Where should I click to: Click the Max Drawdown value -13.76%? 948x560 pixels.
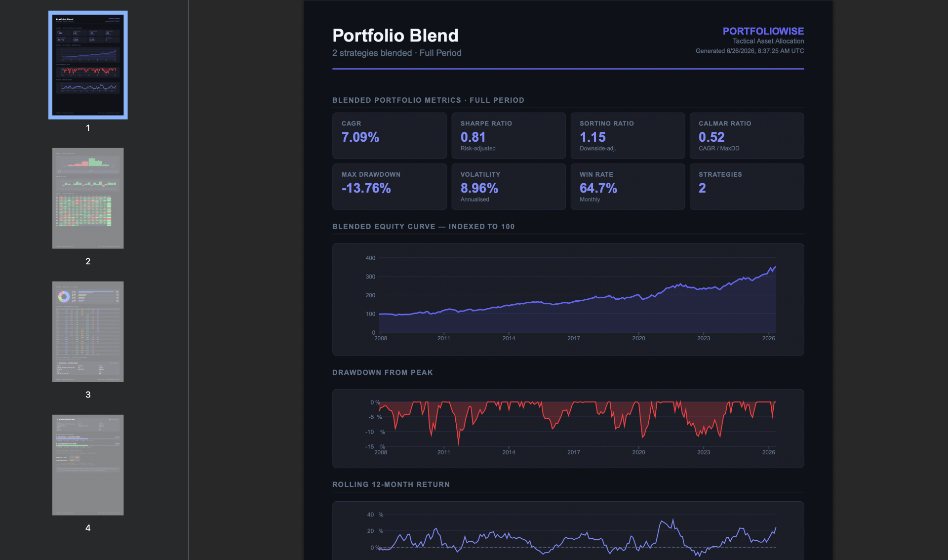(366, 188)
